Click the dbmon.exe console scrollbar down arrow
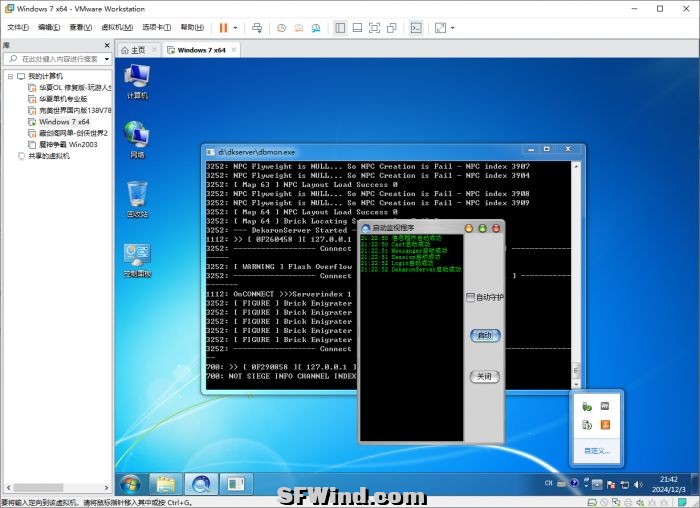Viewport: 700px width, 508px height. 576,384
